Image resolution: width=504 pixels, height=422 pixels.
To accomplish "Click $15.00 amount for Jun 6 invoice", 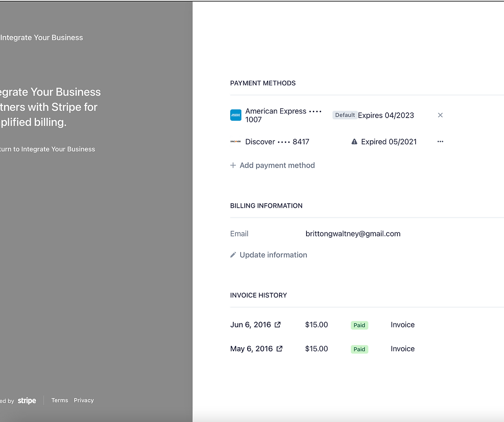I will [317, 325].
